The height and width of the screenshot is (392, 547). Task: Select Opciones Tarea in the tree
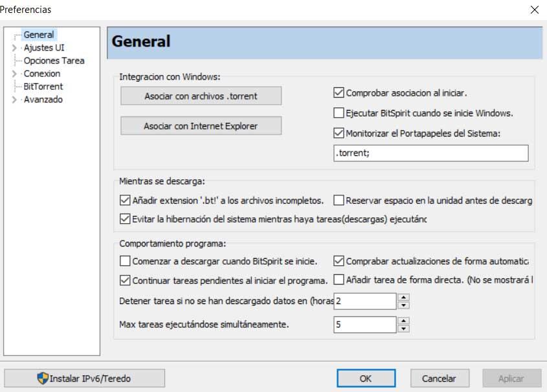pyautogui.click(x=54, y=61)
